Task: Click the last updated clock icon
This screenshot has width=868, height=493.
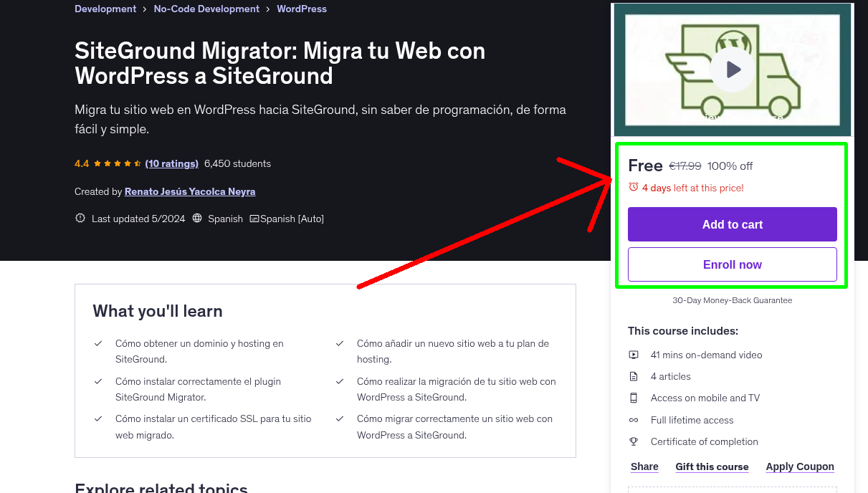Action: (80, 218)
